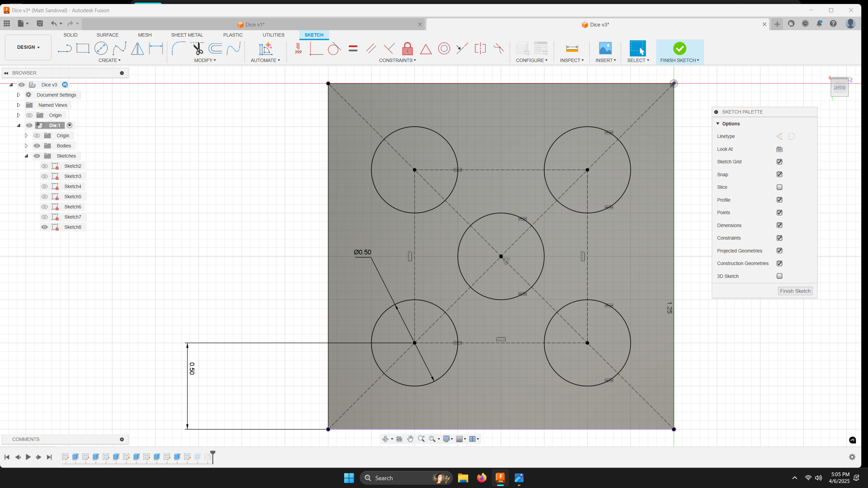Viewport: 868px width, 488px height.
Task: Uncheck the Points checkbox
Action: pyautogui.click(x=780, y=212)
